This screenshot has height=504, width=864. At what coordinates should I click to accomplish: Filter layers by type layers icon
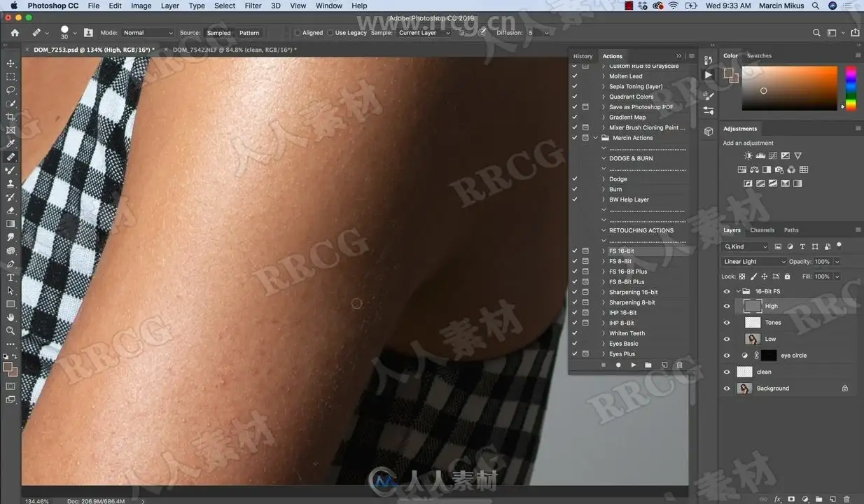(x=802, y=246)
